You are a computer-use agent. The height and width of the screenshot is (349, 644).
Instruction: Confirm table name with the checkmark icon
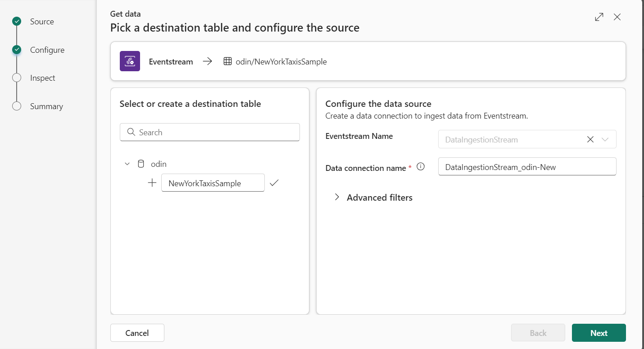pos(274,183)
